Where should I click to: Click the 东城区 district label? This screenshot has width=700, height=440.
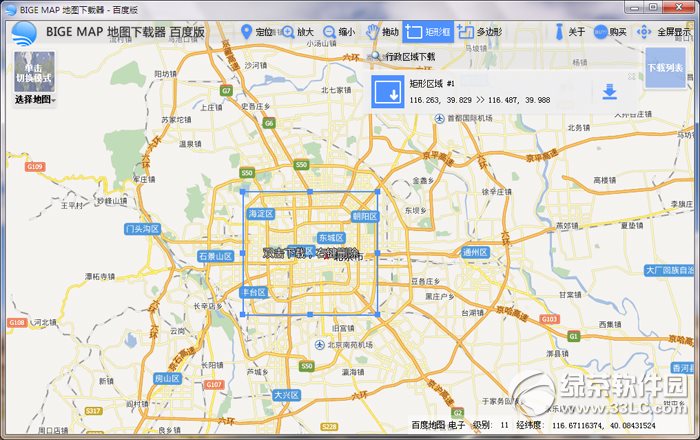[331, 238]
